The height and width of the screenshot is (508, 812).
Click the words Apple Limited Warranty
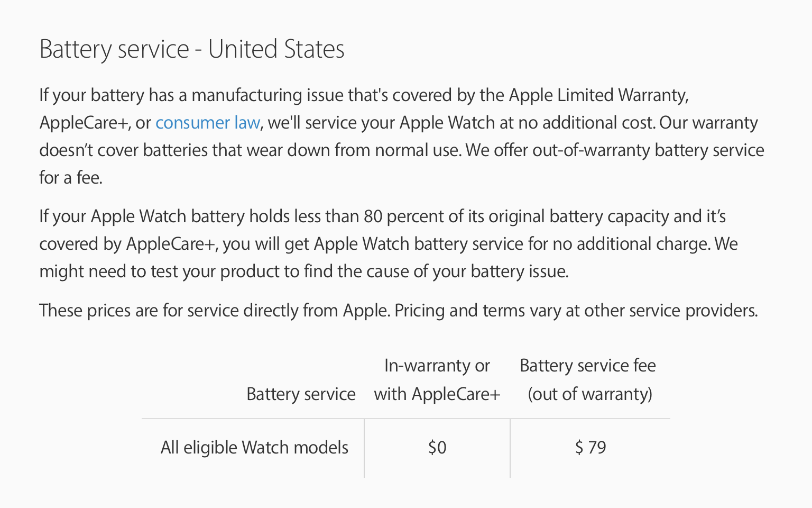pyautogui.click(x=597, y=95)
